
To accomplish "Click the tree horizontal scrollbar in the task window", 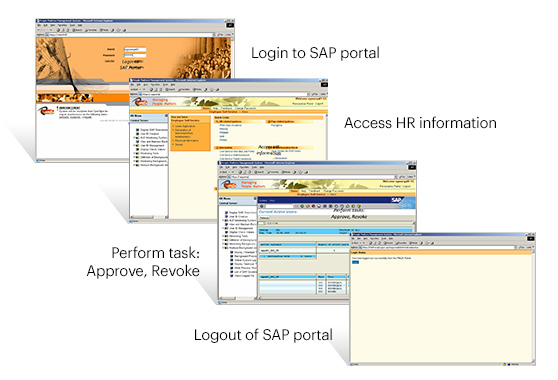I will point(237,298).
